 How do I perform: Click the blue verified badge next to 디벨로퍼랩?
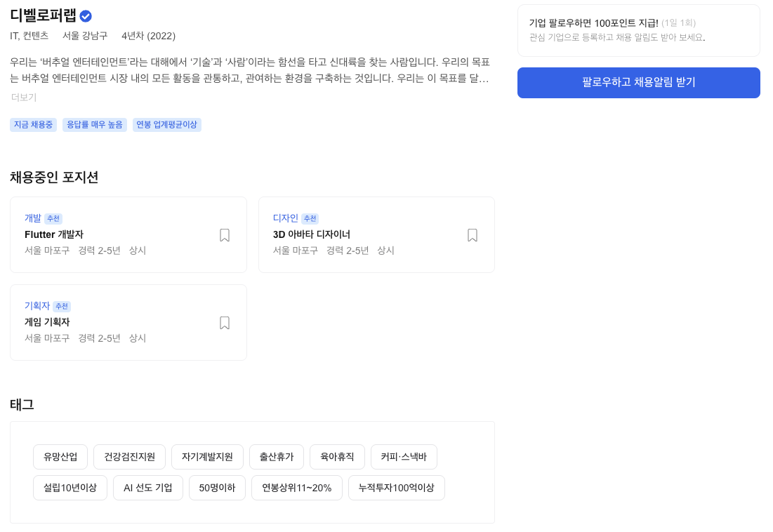pyautogui.click(x=86, y=16)
